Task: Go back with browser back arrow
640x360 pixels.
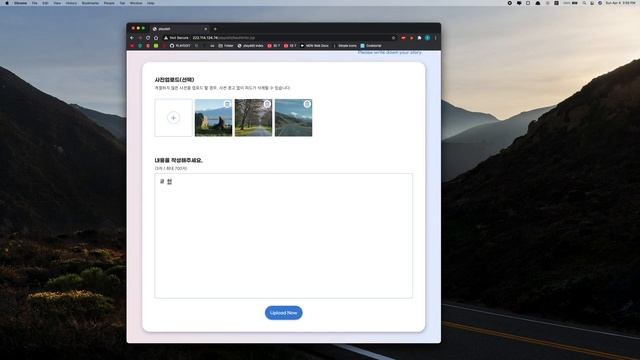Action: pos(132,38)
